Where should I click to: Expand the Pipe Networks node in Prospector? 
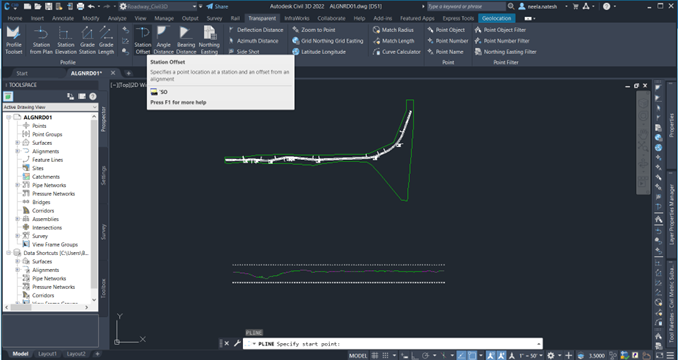pos(18,185)
